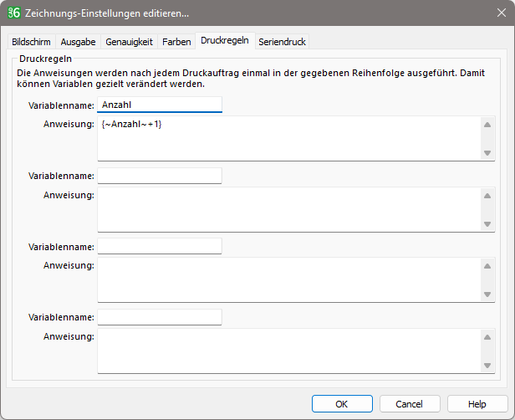Click the first Variablenname field containing Anzahl
The width and height of the screenshot is (515, 420).
[160, 105]
